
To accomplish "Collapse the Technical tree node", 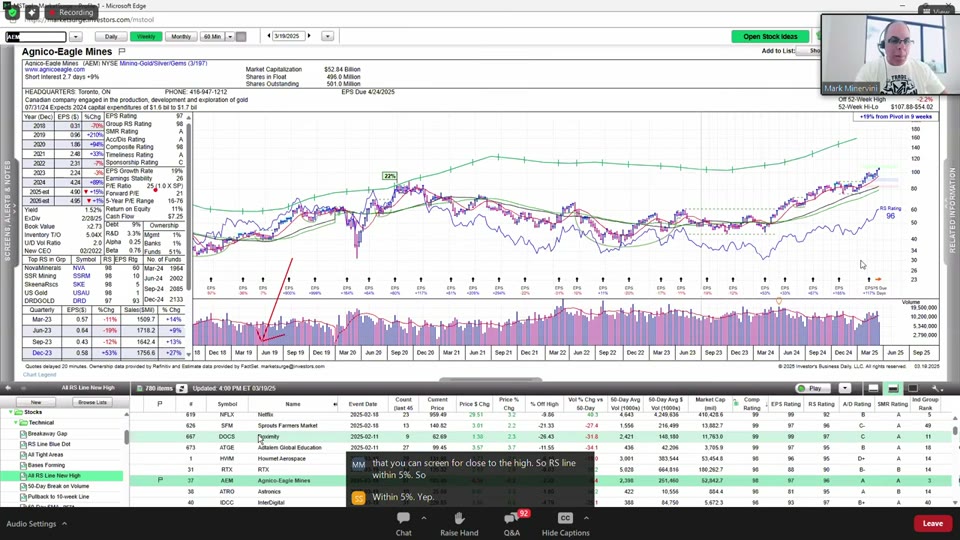I will (x=16, y=422).
